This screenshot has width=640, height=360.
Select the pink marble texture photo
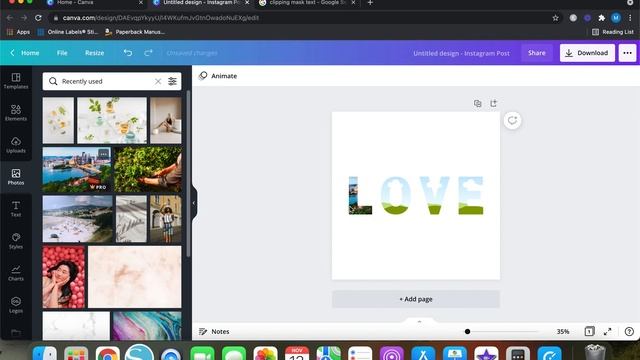135,277
